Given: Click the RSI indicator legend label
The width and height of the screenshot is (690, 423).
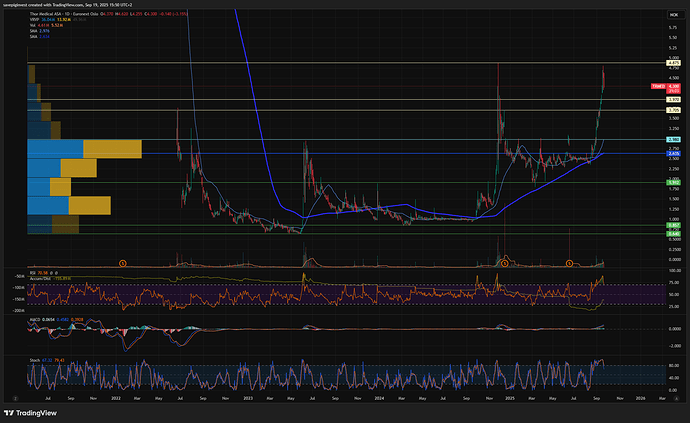Looking at the screenshot, I should click(x=31, y=269).
